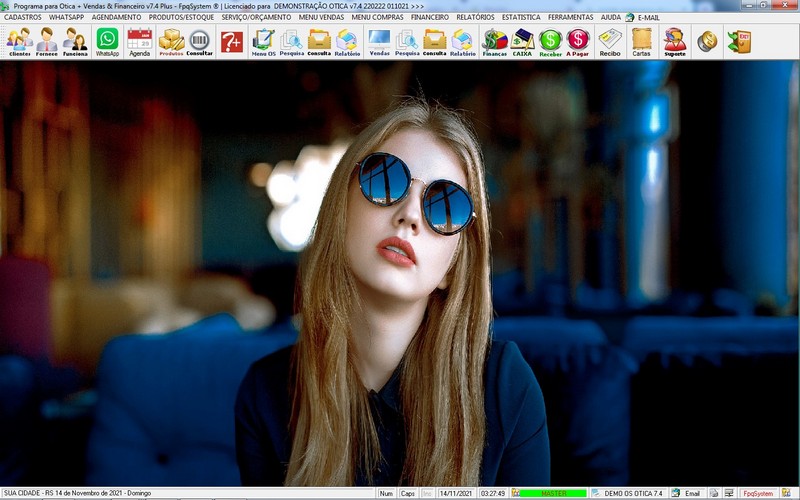
Task: Click the Produtos boxes icon
Action: pos(172,41)
